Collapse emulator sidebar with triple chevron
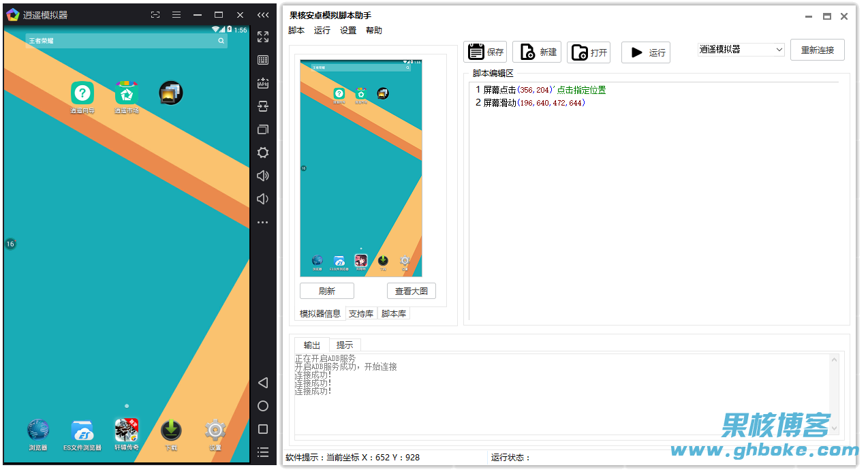This screenshot has width=868, height=474. tap(263, 14)
